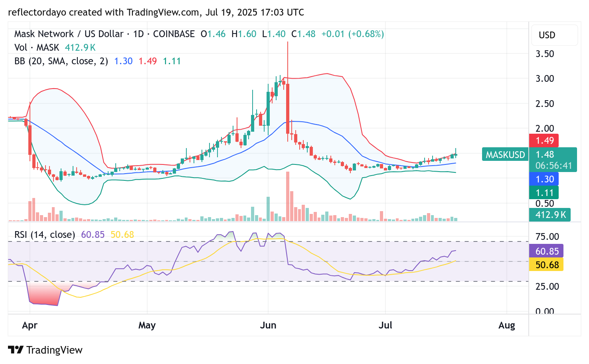Click the 75.00 RSI scale tick

click(x=547, y=237)
